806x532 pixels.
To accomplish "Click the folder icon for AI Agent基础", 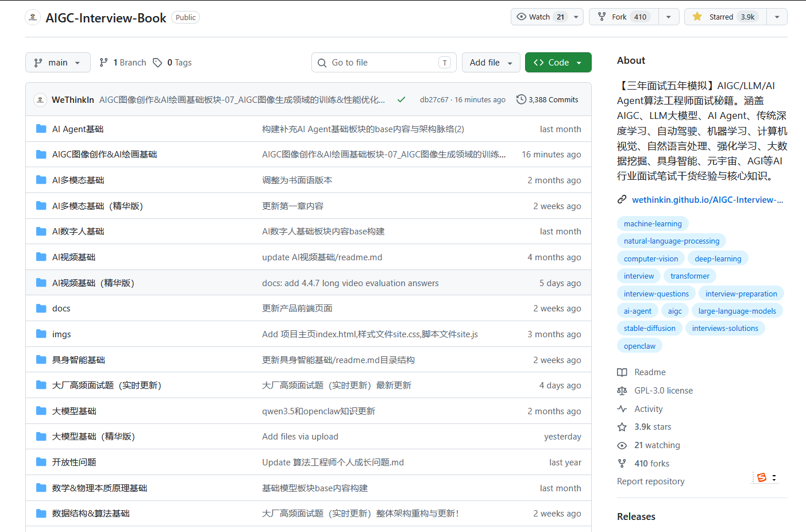I will tap(41, 129).
